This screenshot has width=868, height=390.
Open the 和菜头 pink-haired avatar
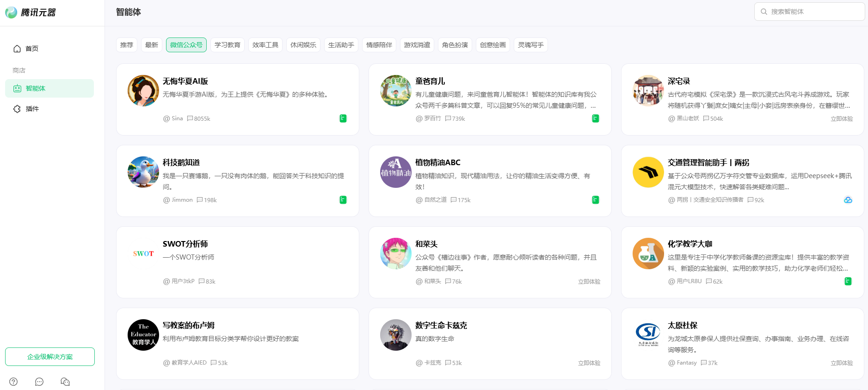point(396,254)
